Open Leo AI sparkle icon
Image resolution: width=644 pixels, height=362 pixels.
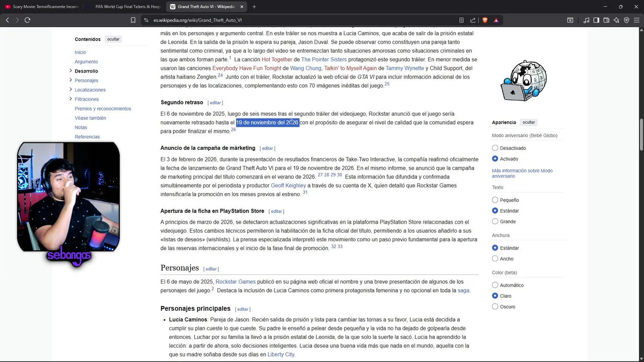click(616, 20)
